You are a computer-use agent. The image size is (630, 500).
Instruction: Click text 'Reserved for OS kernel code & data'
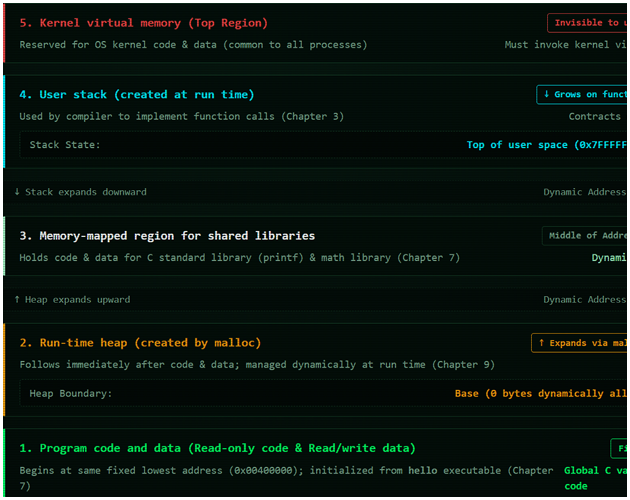pos(118,45)
